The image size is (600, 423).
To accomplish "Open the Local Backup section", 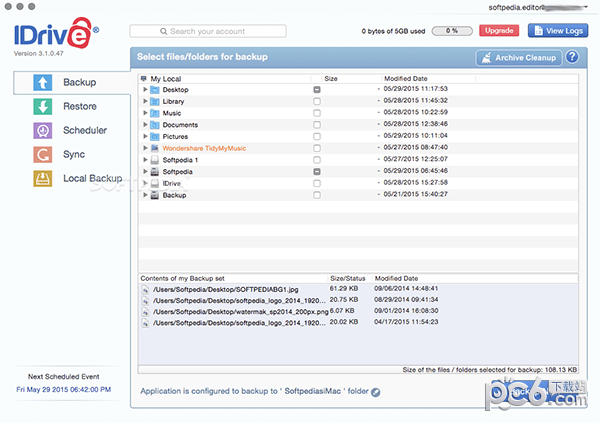I will click(93, 178).
